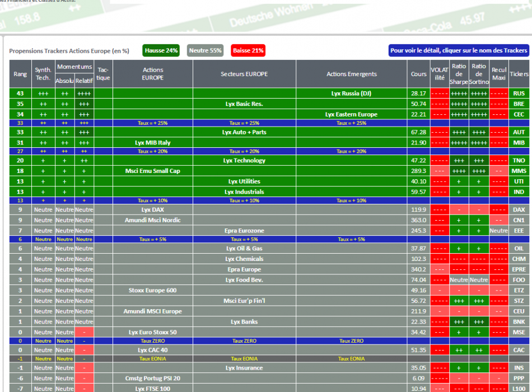Click the Rang column header
The image size is (532, 392).
coord(20,74)
